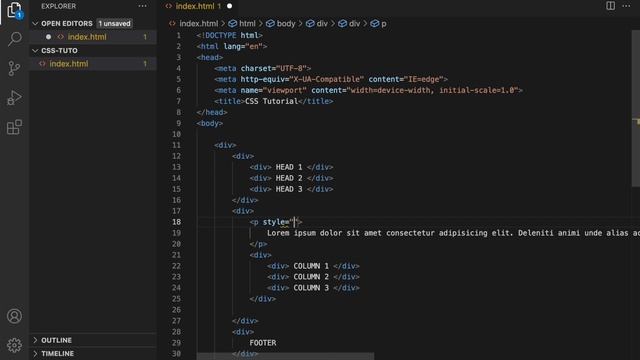
Task: Open the Extensions view
Action: tap(14, 127)
